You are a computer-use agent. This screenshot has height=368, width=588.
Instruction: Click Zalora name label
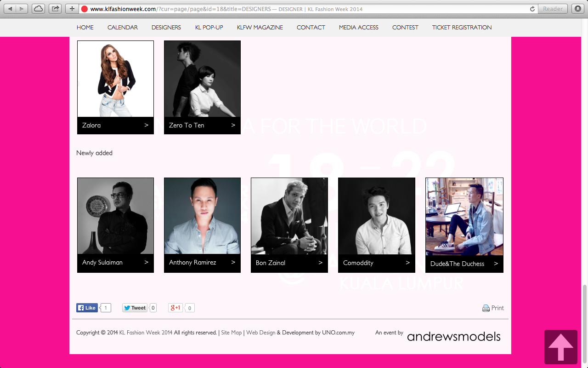click(x=91, y=125)
